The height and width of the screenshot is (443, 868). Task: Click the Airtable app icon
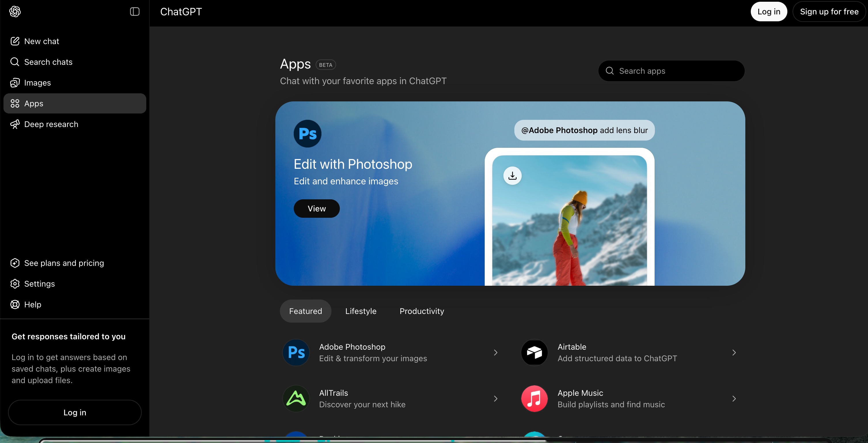535,352
